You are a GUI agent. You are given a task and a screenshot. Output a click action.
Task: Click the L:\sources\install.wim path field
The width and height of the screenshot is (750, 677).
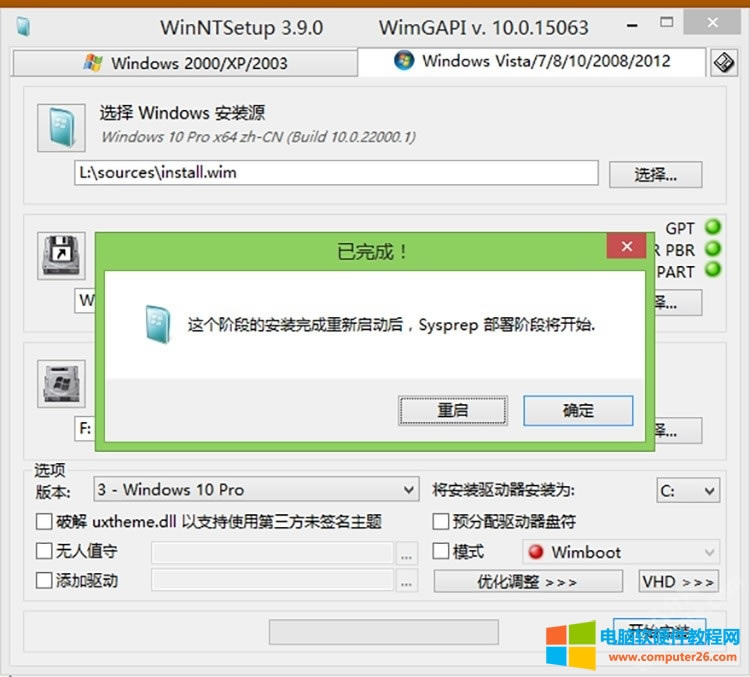pos(336,173)
